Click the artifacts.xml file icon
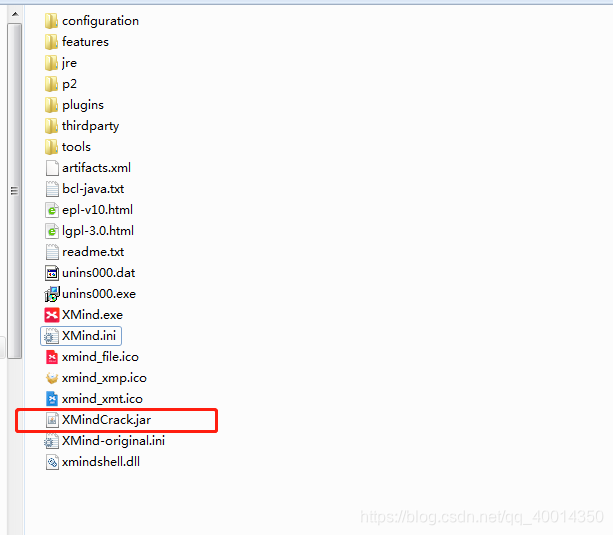613x535 pixels. (52, 168)
